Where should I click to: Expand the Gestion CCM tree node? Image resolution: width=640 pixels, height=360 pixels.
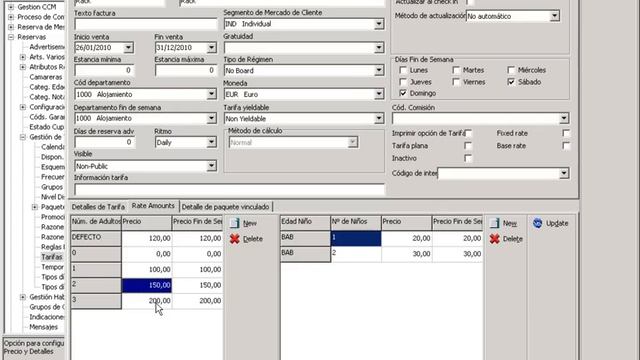(x=11, y=7)
